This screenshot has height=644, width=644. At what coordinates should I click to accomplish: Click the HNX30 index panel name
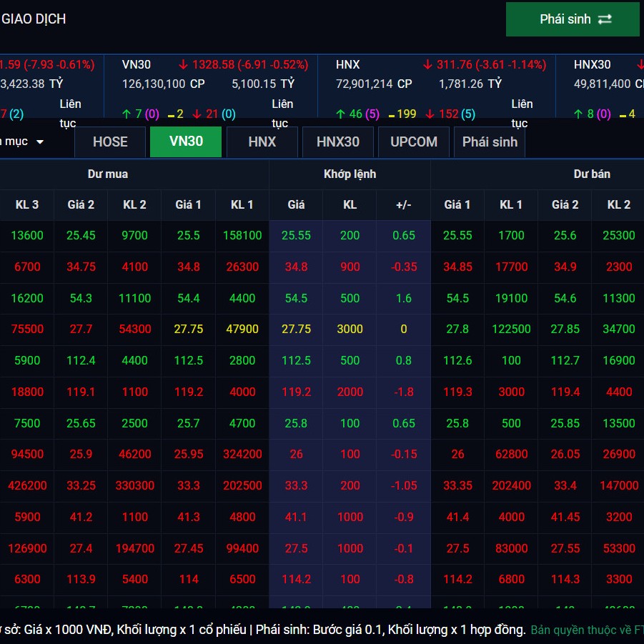pos(592,64)
